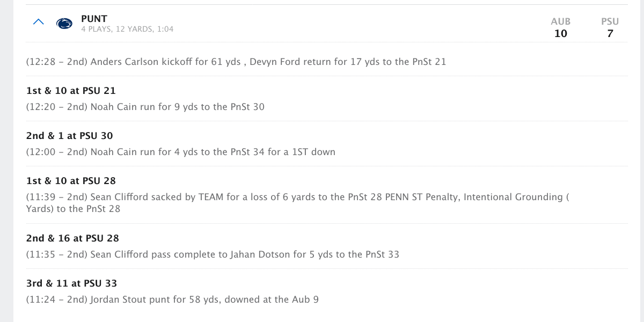
Task: Select Penn State's score of 7
Action: tap(610, 33)
